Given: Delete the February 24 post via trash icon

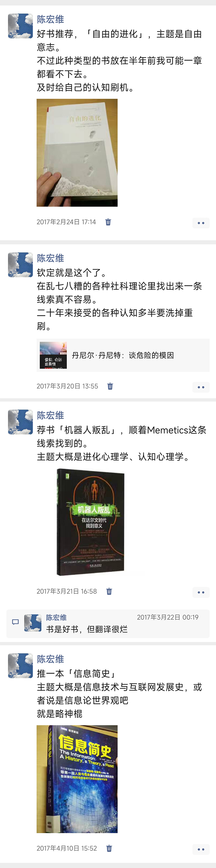Looking at the screenshot, I should (108, 222).
